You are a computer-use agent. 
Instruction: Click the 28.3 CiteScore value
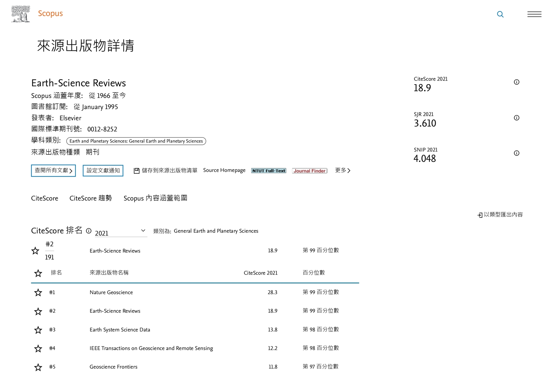[x=272, y=292]
